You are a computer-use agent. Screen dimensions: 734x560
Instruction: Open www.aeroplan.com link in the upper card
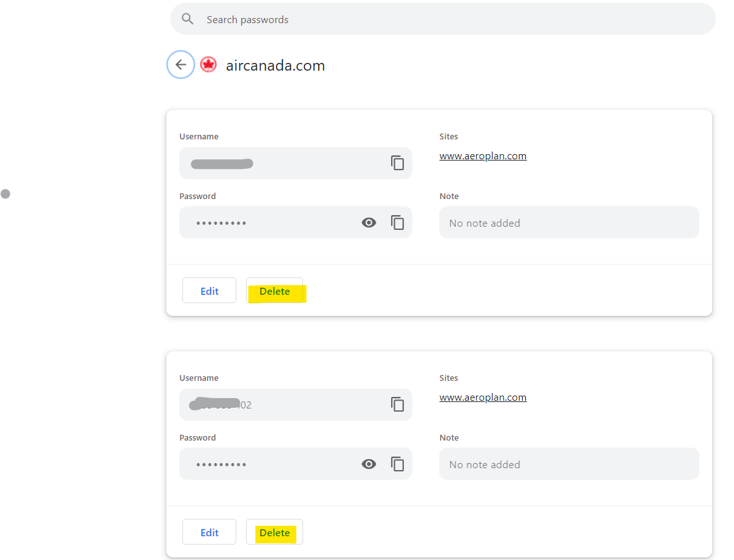483,156
